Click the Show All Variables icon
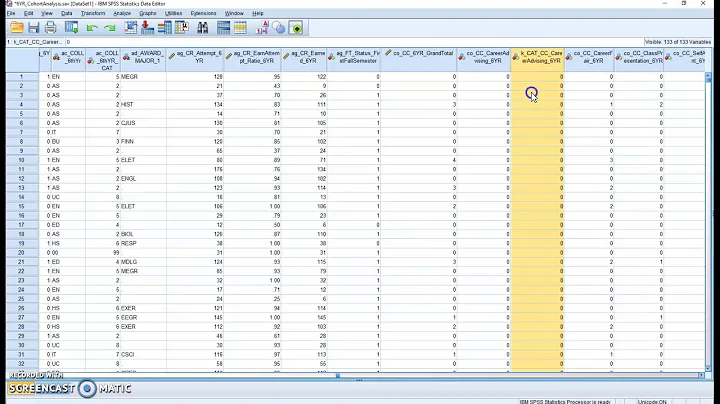Viewport: 720px width, 404px height. point(296,28)
